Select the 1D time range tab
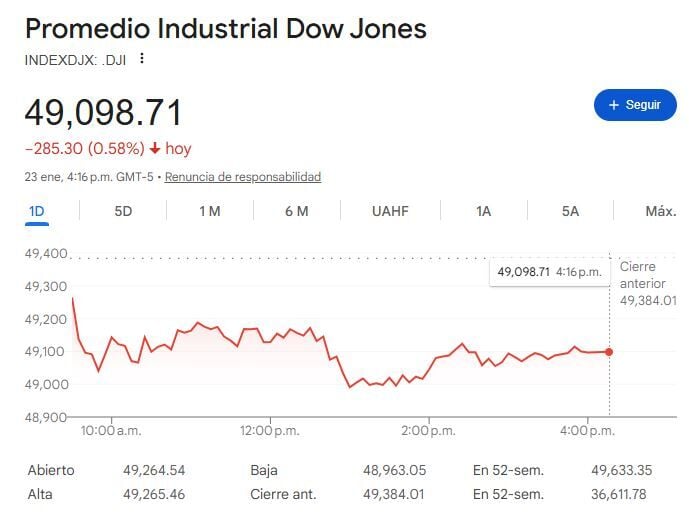 37,211
